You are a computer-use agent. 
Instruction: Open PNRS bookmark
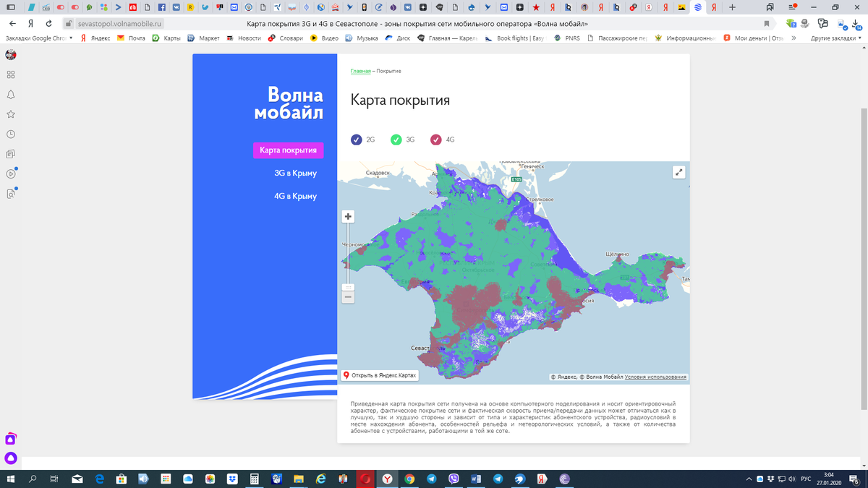(x=566, y=38)
